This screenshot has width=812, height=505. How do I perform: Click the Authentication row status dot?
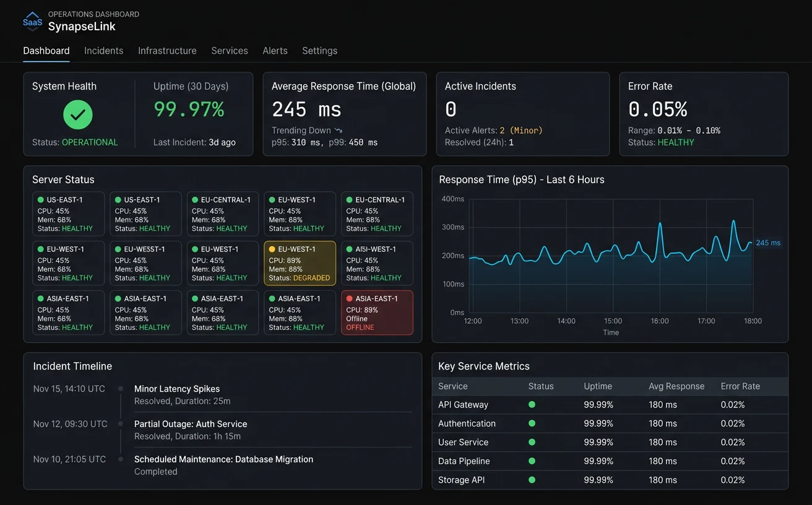pyautogui.click(x=532, y=423)
